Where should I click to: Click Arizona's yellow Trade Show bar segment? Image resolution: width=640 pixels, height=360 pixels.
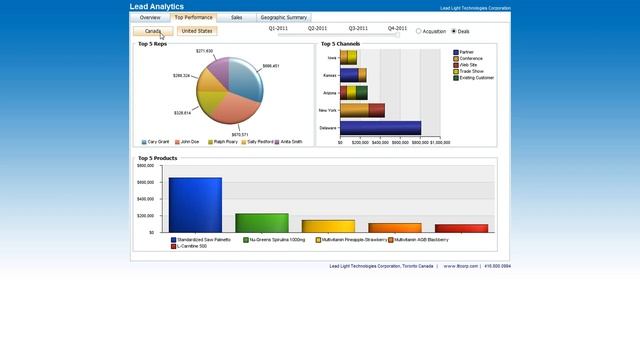coord(351,93)
